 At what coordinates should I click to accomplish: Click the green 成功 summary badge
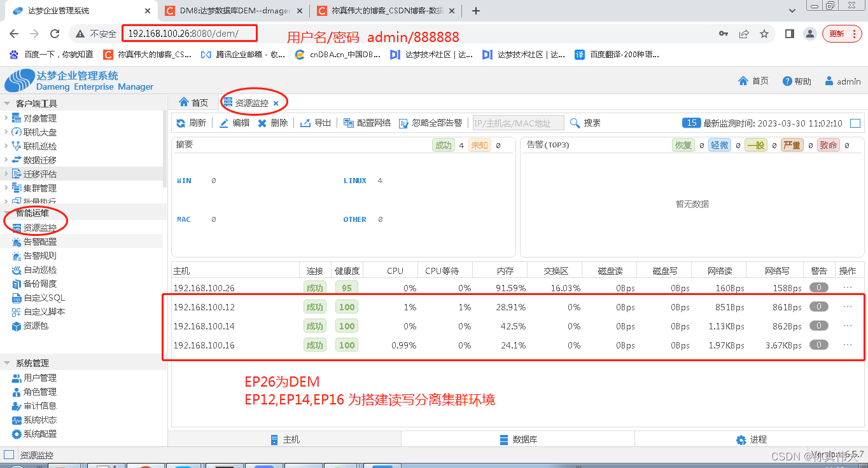tap(443, 145)
